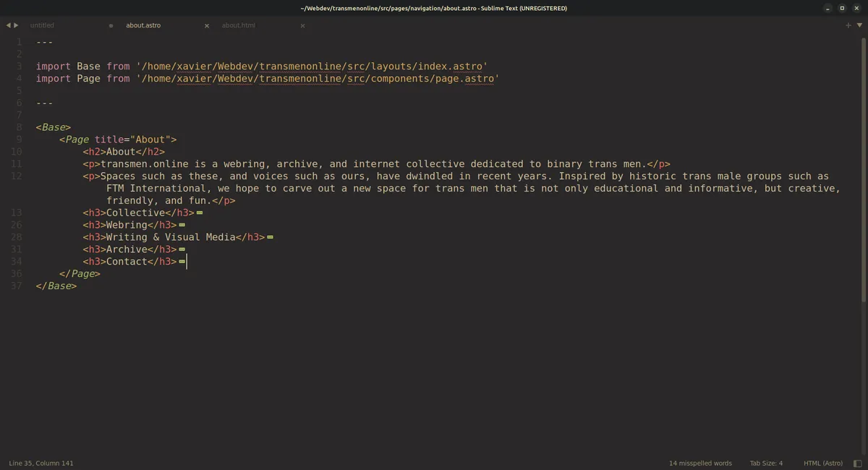This screenshot has height=470, width=868.
Task: Click the closing Page tag
Action: [x=80, y=274]
